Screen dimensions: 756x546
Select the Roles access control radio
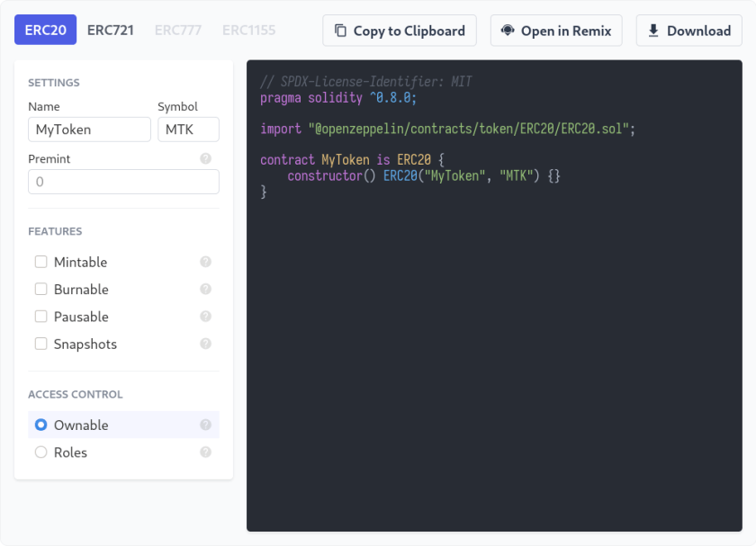pyautogui.click(x=41, y=452)
